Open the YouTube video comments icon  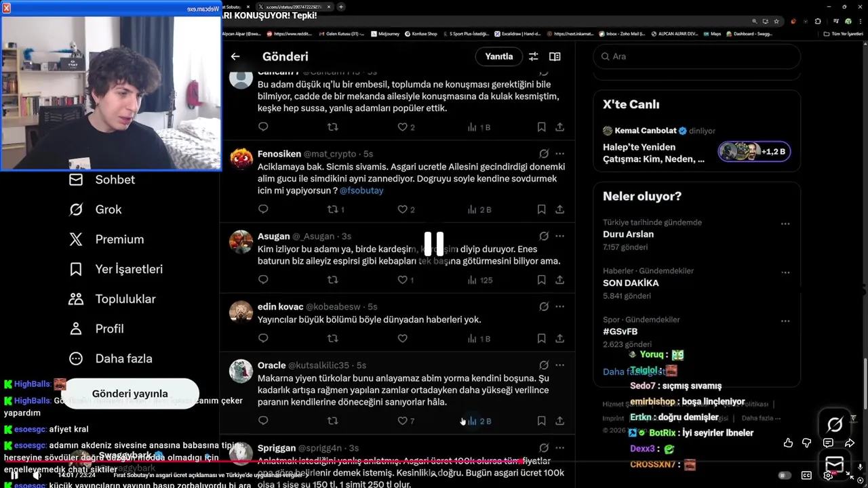[828, 443]
